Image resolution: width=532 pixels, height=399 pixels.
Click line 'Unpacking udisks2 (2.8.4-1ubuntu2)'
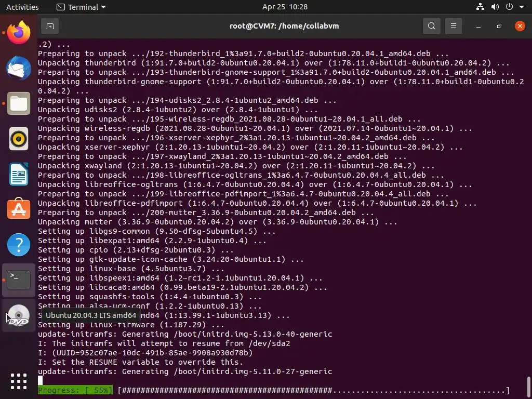point(178,110)
